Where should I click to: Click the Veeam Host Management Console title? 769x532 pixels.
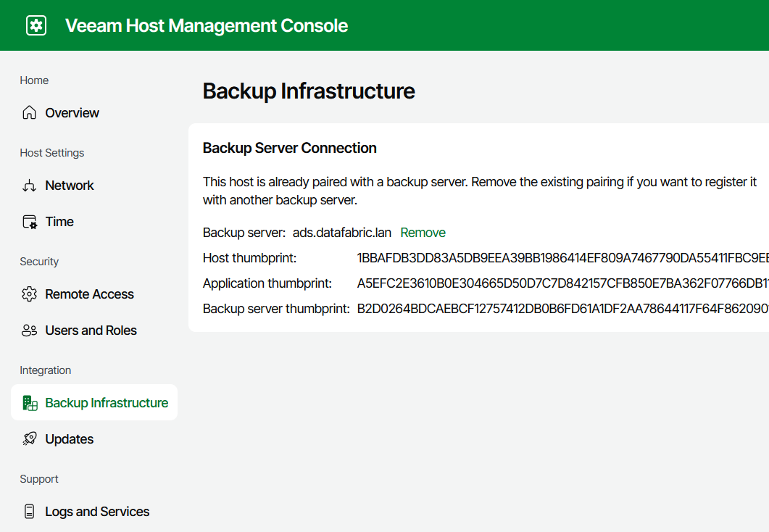pos(207,25)
